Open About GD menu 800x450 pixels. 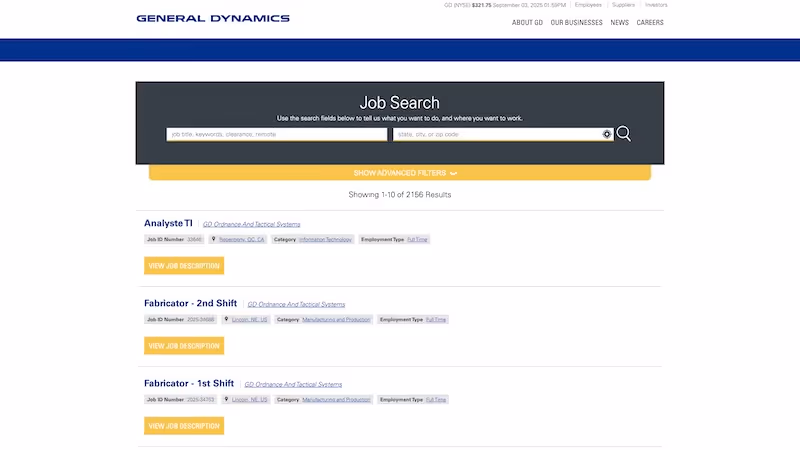pyautogui.click(x=528, y=22)
